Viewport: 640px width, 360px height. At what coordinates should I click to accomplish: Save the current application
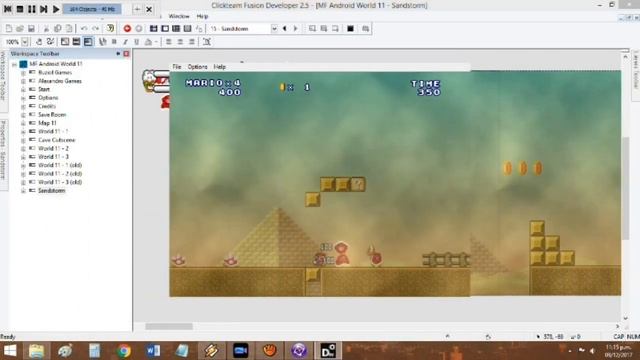pos(31,29)
